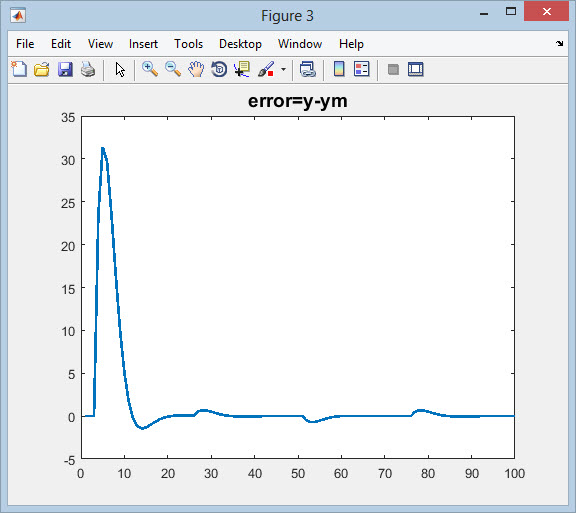
Task: Save the figure with the floppy icon
Action: point(65,69)
